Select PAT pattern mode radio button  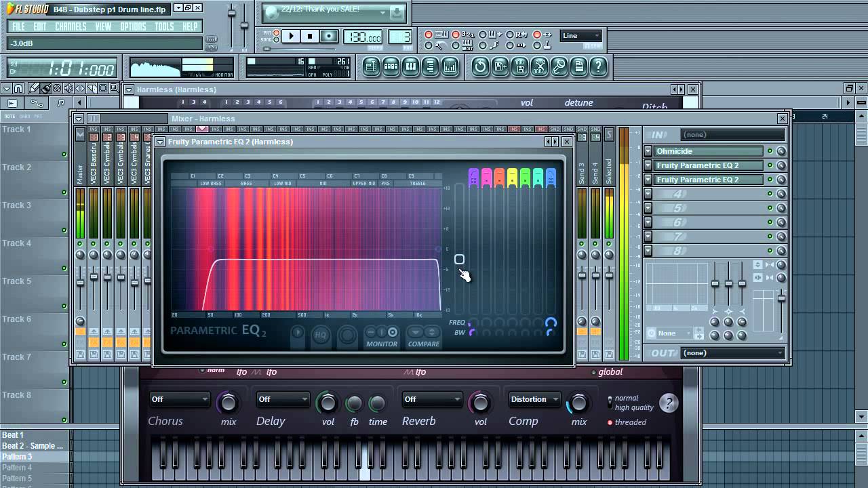(x=277, y=33)
